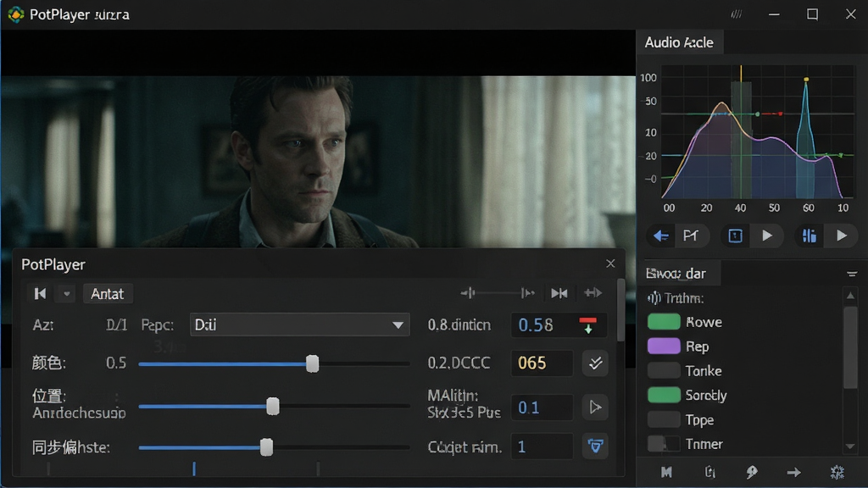Click the marker flag icon beside back arrow

pyautogui.click(x=690, y=236)
